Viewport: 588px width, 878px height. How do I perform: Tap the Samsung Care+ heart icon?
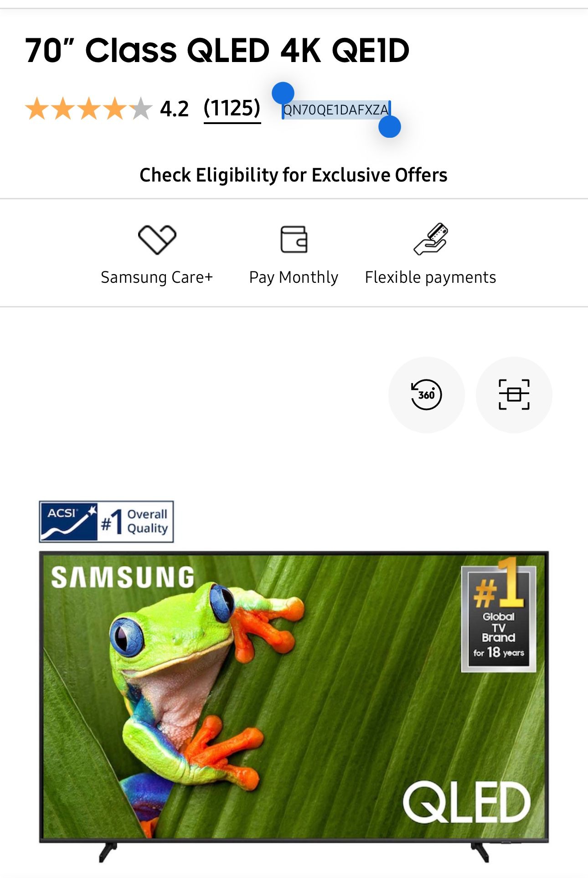(157, 239)
